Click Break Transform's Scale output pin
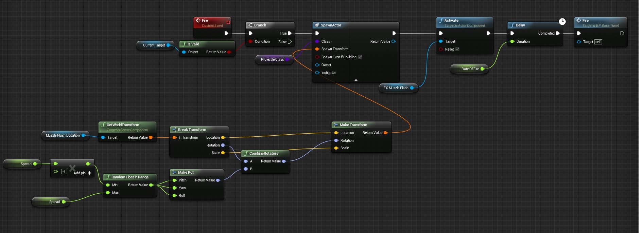This screenshot has height=233, width=644. pos(223,153)
